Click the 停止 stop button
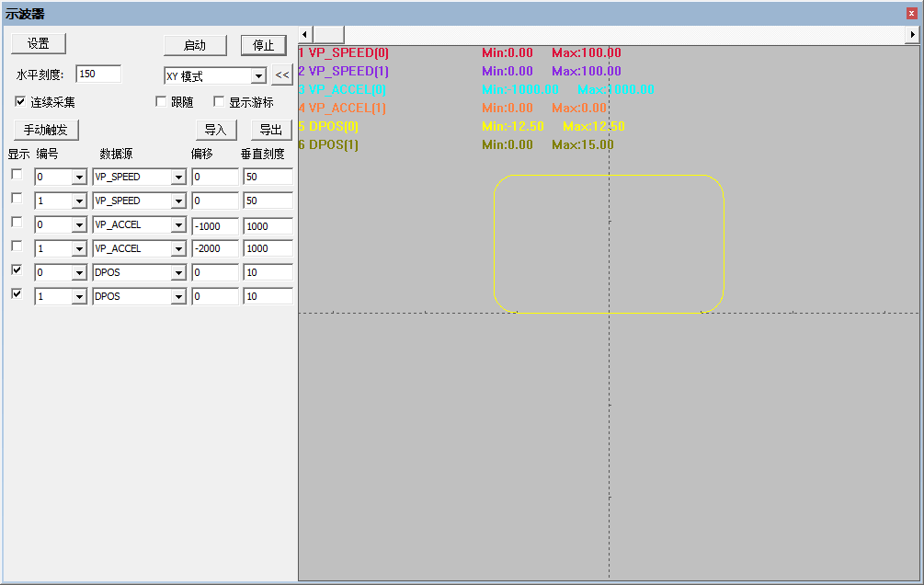The height and width of the screenshot is (585, 924). (264, 44)
